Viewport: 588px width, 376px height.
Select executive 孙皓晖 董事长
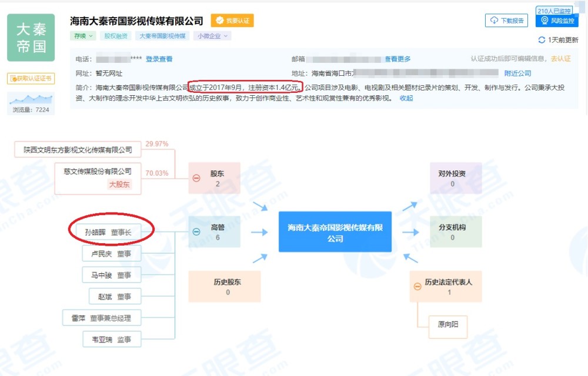tap(108, 232)
